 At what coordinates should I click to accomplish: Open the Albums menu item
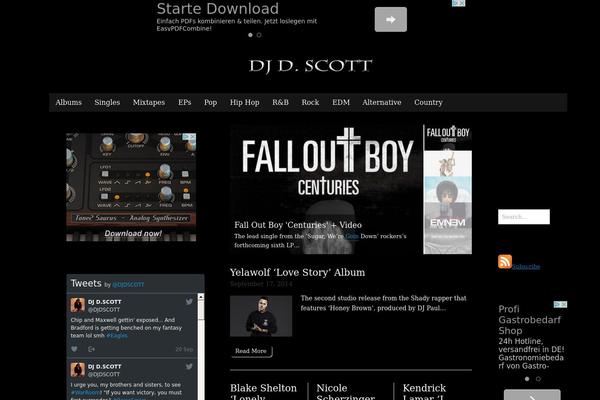pos(68,102)
